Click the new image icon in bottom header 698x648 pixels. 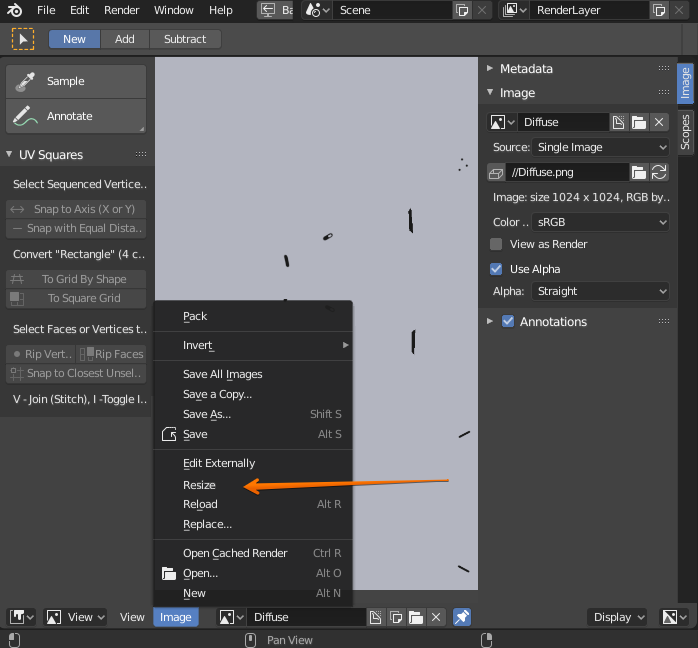click(x=376, y=617)
